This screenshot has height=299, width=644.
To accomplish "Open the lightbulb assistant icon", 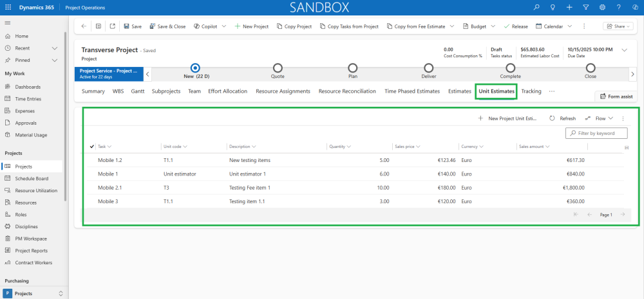I will (x=553, y=7).
